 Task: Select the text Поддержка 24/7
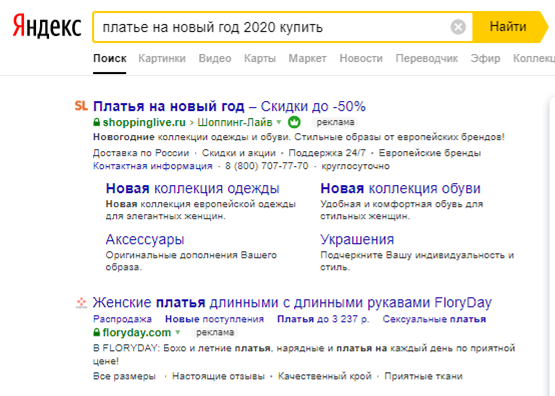(327, 153)
